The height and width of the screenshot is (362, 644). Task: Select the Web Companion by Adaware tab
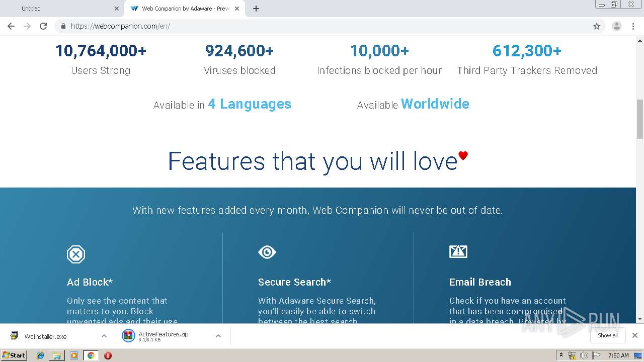click(x=185, y=9)
